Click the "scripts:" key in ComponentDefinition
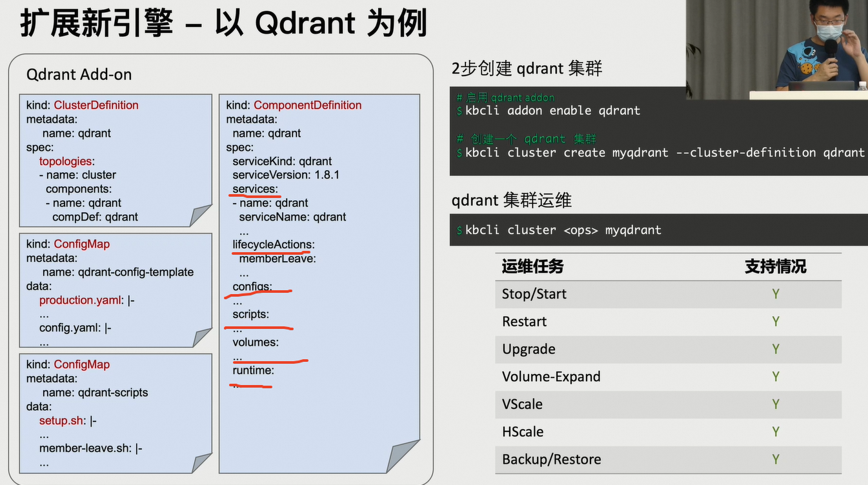This screenshot has height=485, width=868. coord(250,314)
